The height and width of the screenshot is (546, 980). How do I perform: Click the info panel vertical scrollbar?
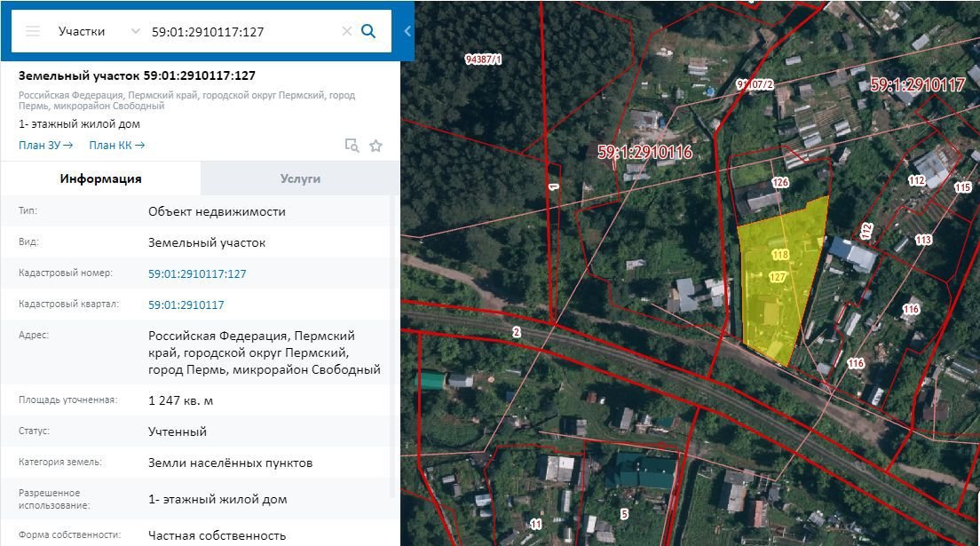[x=395, y=355]
